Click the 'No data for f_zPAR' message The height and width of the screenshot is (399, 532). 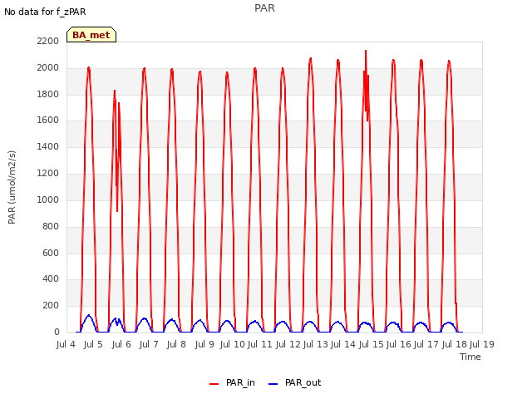[x=45, y=12]
